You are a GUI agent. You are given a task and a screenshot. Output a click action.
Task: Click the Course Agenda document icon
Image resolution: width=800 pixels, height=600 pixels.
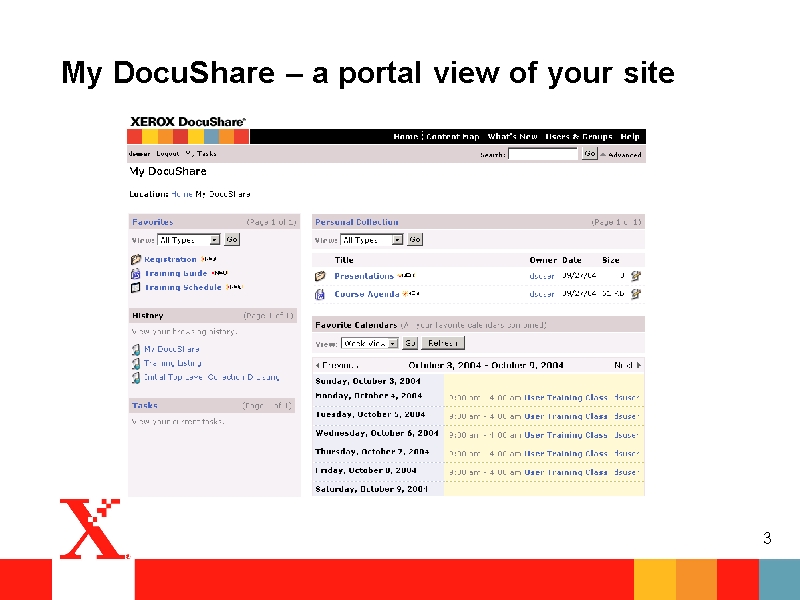tap(320, 294)
